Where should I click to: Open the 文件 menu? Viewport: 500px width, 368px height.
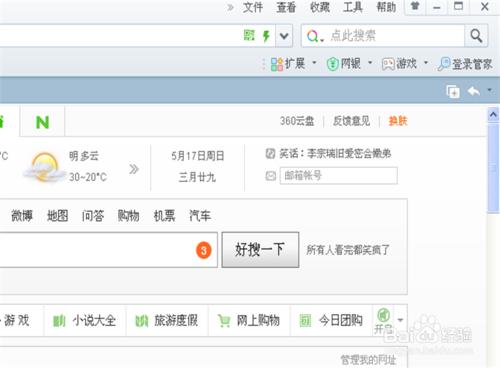pyautogui.click(x=253, y=7)
